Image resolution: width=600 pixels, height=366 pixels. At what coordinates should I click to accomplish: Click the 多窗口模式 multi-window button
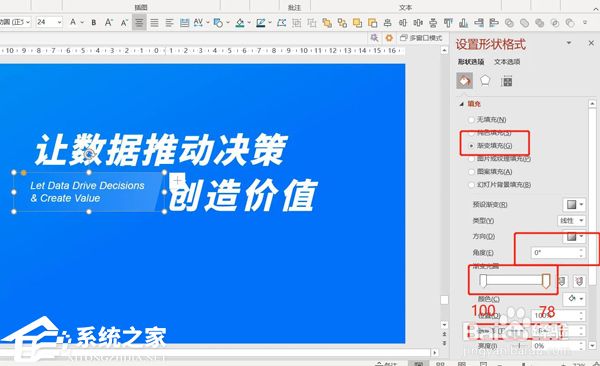tap(421, 38)
